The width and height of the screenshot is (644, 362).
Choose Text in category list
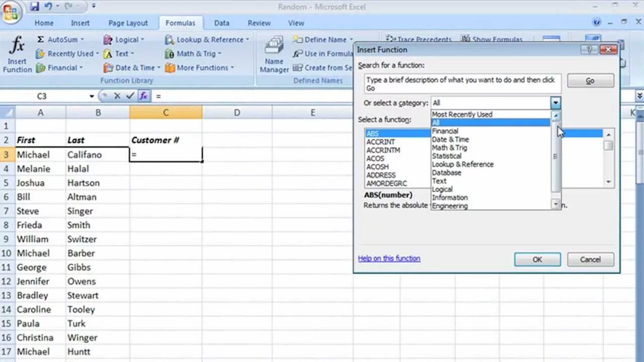(x=491, y=180)
